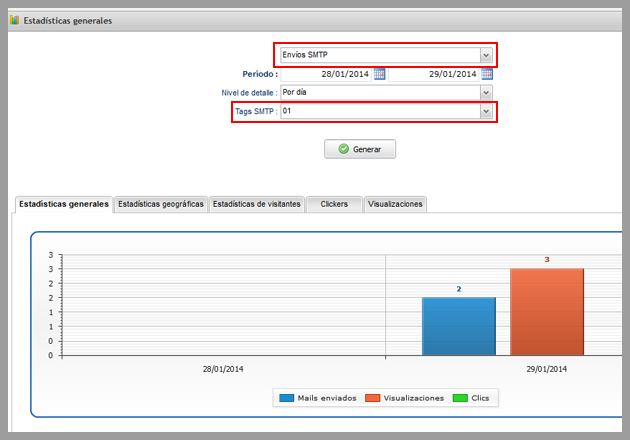Click the Período label
This screenshot has width=630, height=440.
(x=260, y=74)
